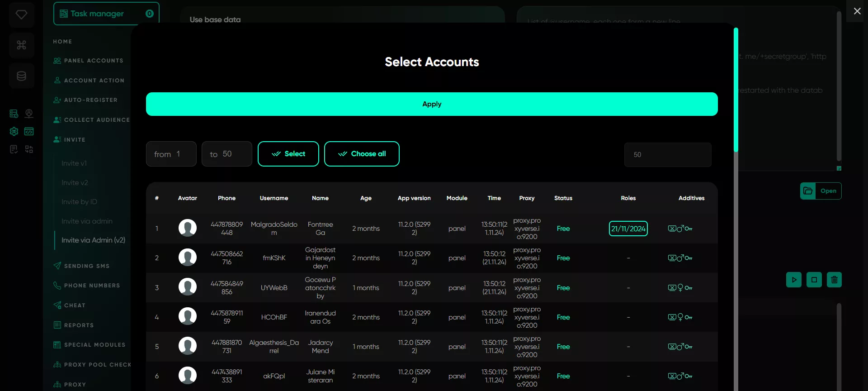The height and width of the screenshot is (391, 868).
Task: Click the diamond icon at top left
Action: pyautogui.click(x=21, y=14)
